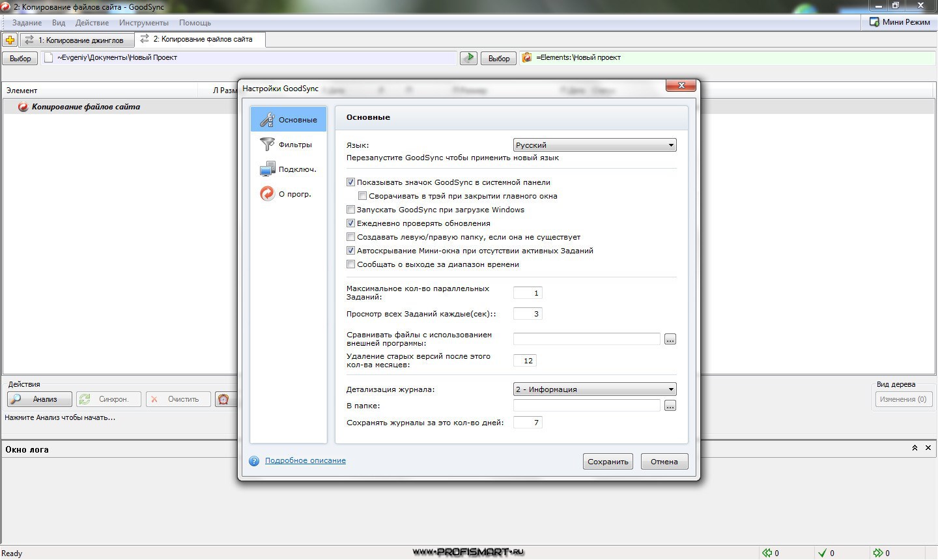Open the О прогр. about section

(x=289, y=194)
